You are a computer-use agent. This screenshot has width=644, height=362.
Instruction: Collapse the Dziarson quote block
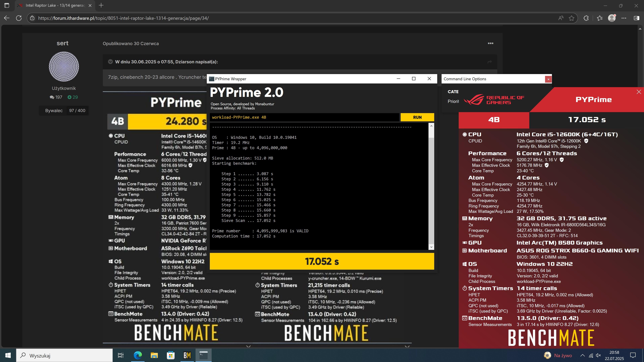(110, 62)
